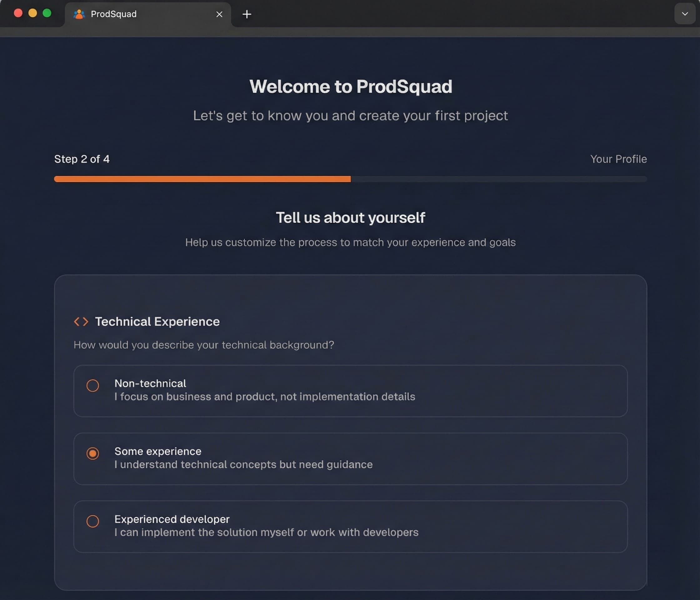The width and height of the screenshot is (700, 600).
Task: Click the Tell us about yourself heading
Action: point(351,217)
